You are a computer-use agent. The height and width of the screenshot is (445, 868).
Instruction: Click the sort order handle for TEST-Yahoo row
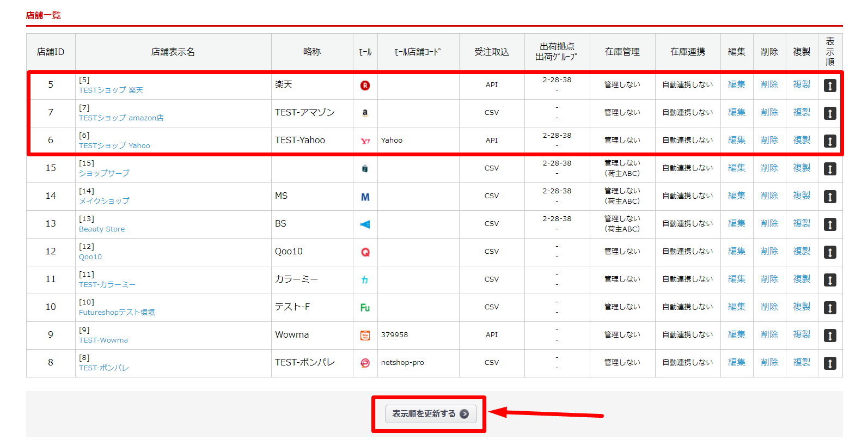click(829, 141)
